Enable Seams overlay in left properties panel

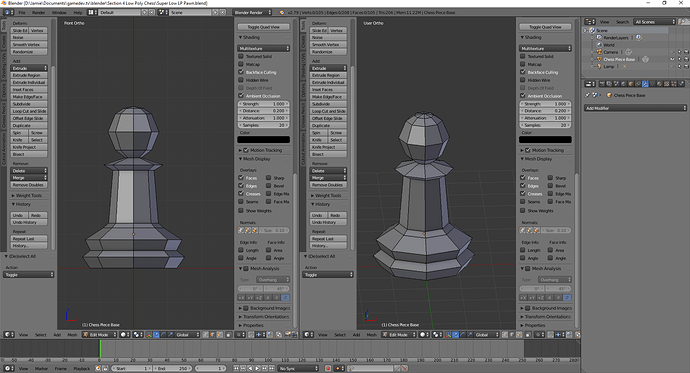(x=241, y=201)
